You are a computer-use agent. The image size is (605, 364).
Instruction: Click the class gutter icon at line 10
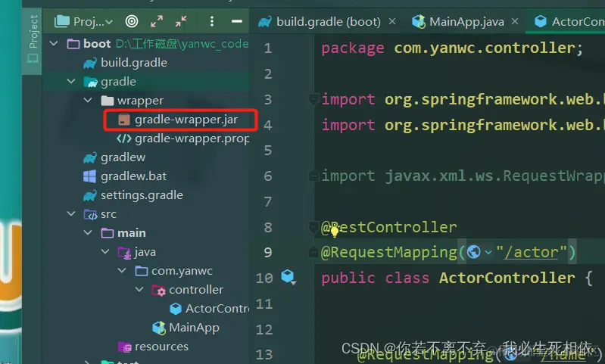(288, 277)
